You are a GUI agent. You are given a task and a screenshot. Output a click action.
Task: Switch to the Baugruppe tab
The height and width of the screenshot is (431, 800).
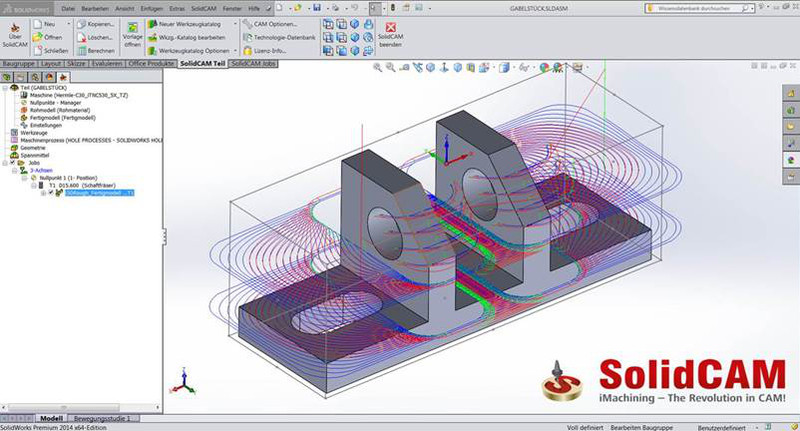tap(19, 64)
